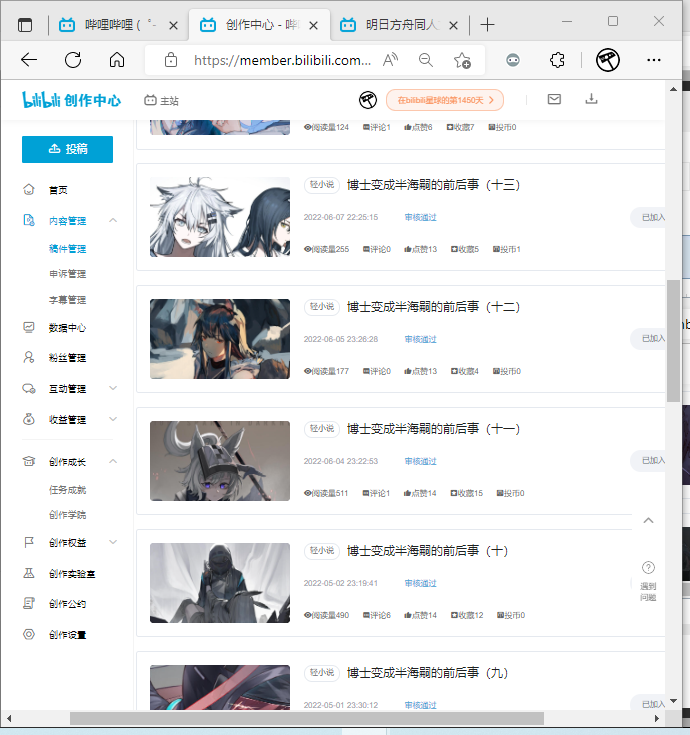Click the download icon in header
This screenshot has width=690, height=735.
coord(591,99)
